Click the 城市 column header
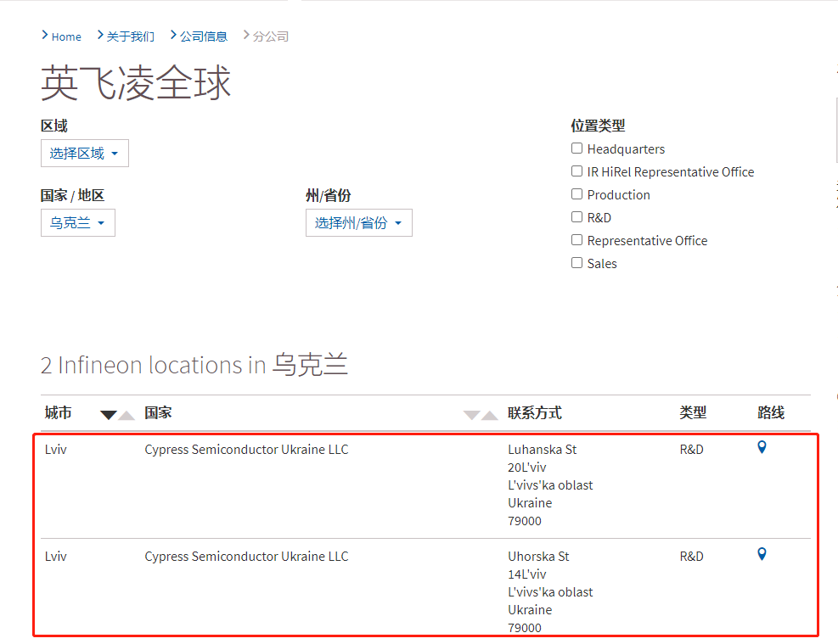 [59, 412]
